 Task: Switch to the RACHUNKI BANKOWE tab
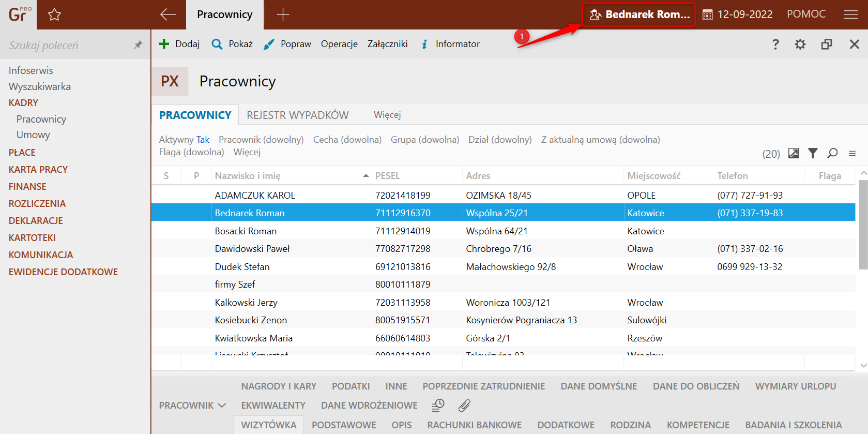pyautogui.click(x=475, y=425)
